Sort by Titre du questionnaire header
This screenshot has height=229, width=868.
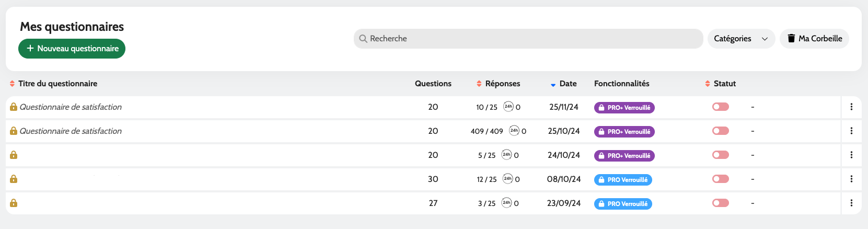pos(12,84)
